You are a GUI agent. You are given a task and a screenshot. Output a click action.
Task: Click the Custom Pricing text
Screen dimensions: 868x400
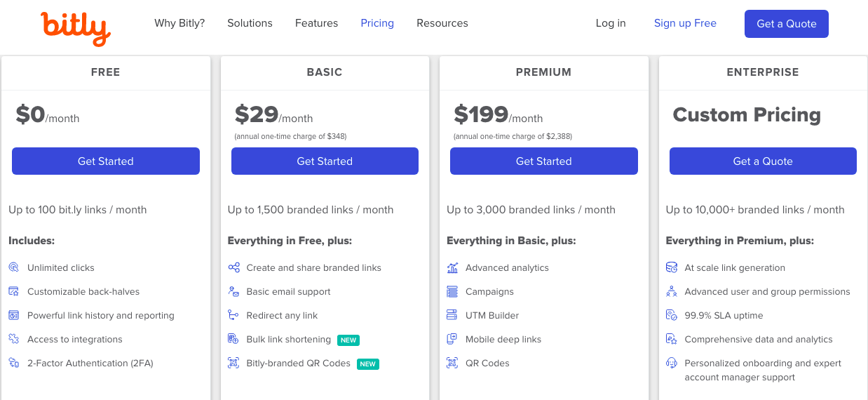click(747, 115)
